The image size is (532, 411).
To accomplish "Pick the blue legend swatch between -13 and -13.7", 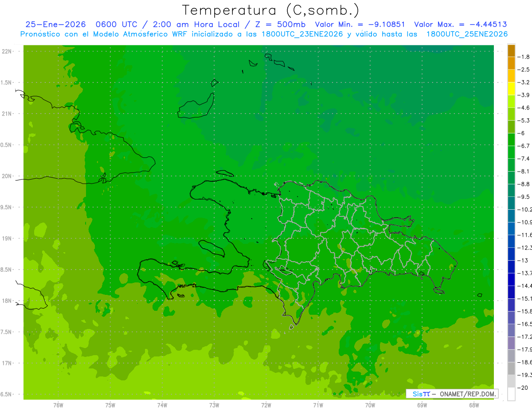I will (511, 266).
